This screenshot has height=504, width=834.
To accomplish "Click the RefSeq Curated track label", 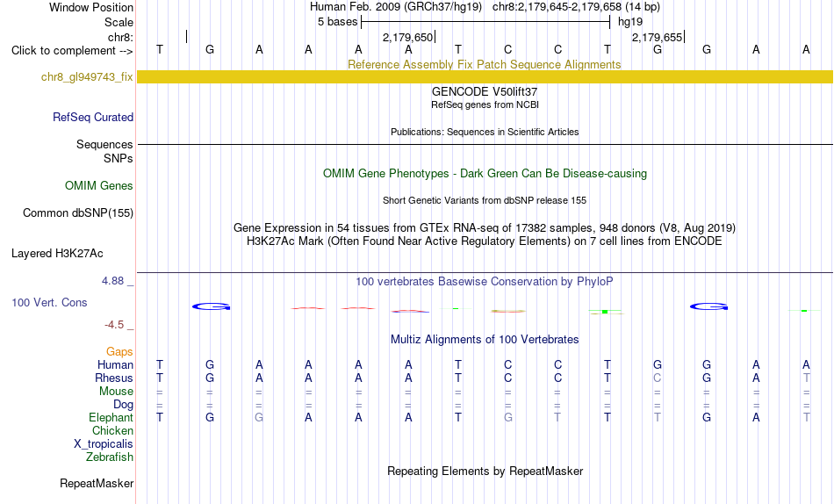I will pos(92,117).
